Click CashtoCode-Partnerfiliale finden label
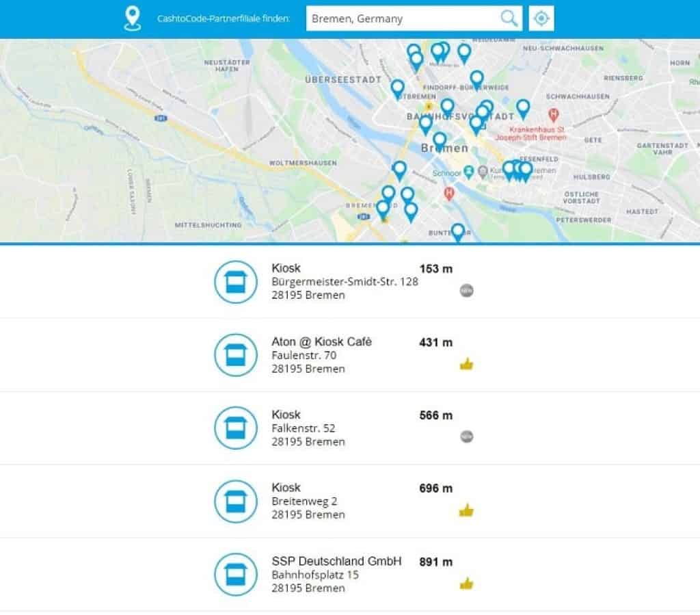700x615 pixels. coord(224,18)
